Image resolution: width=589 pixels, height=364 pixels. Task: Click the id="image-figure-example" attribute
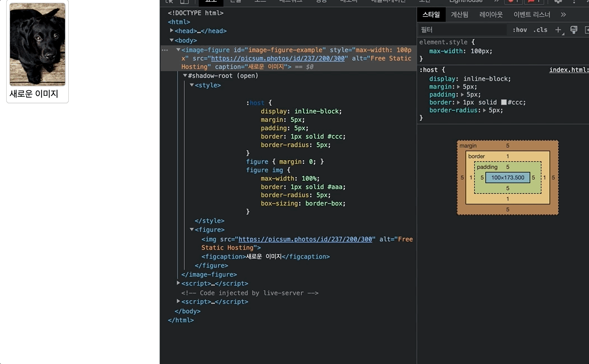(x=280, y=50)
